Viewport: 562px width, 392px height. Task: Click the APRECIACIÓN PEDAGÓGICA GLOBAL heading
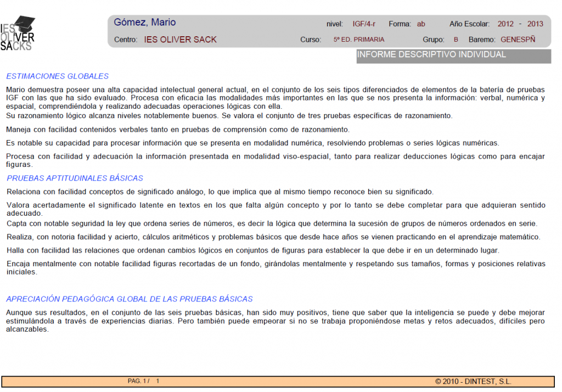click(130, 299)
